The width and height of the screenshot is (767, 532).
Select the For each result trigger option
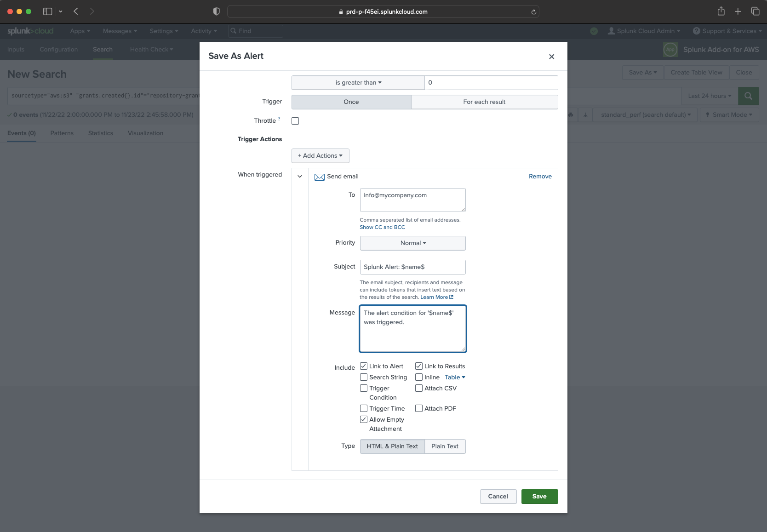[x=484, y=102]
